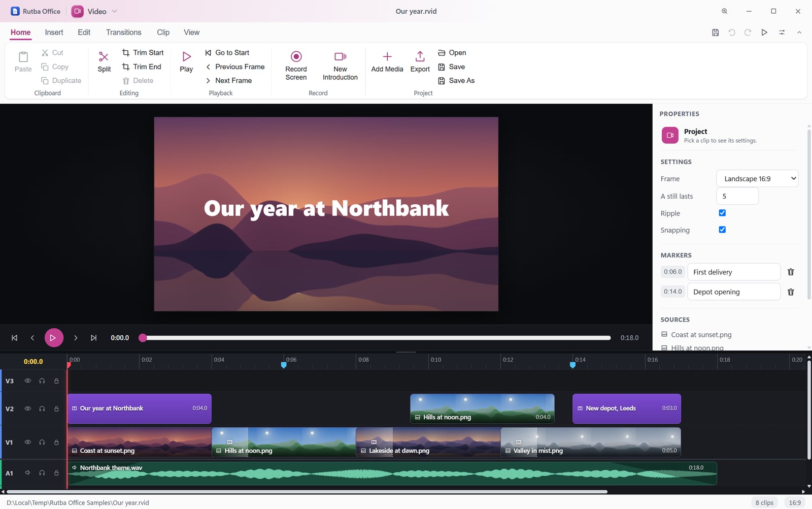Viewport: 812px width, 509px height.
Task: Step to previous frame in transport bar
Action: coord(32,338)
